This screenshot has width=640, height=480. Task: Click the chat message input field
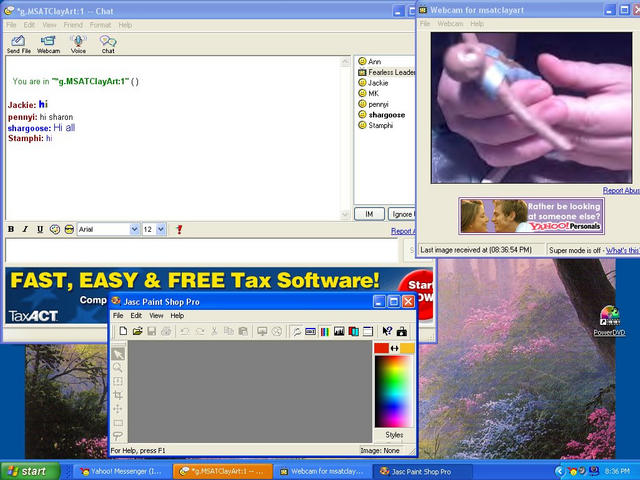202,250
